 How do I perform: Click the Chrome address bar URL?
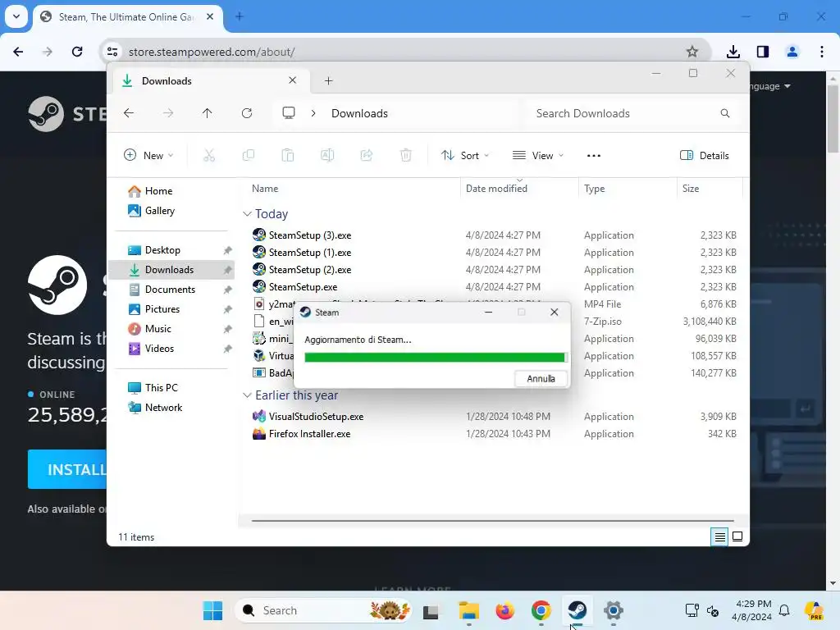pos(212,52)
